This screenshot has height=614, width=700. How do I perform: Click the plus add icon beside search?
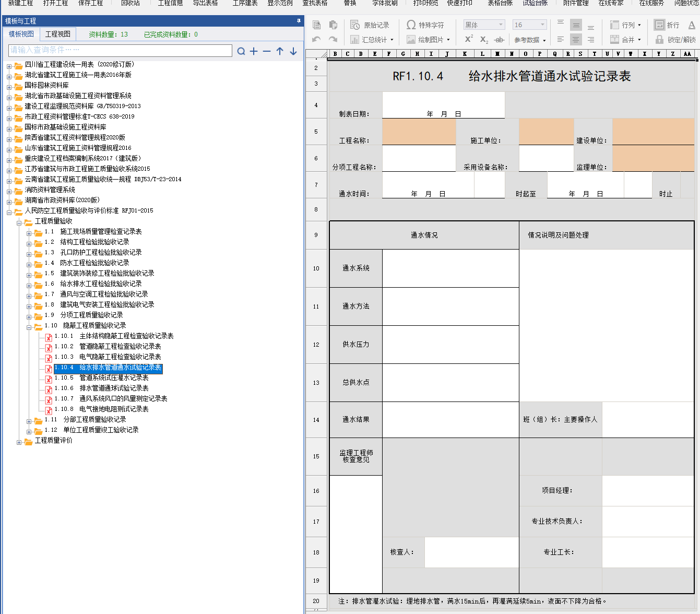point(254,51)
